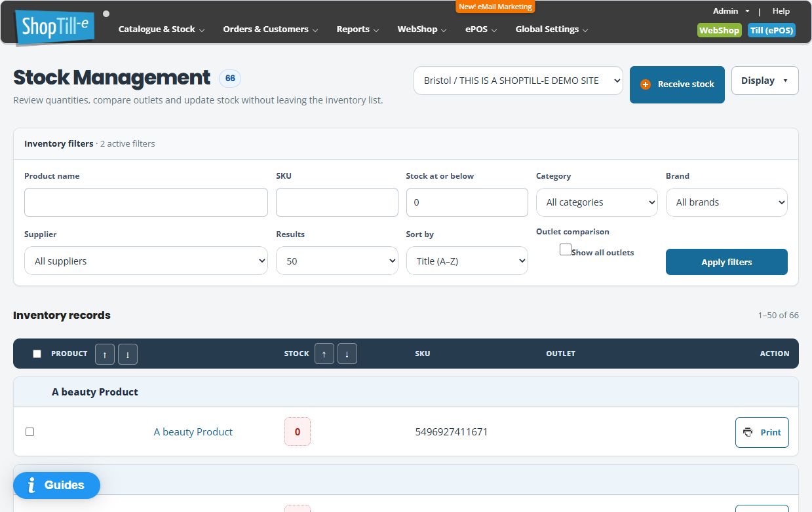
Task: Click the 66 count badge
Action: pyautogui.click(x=230, y=79)
